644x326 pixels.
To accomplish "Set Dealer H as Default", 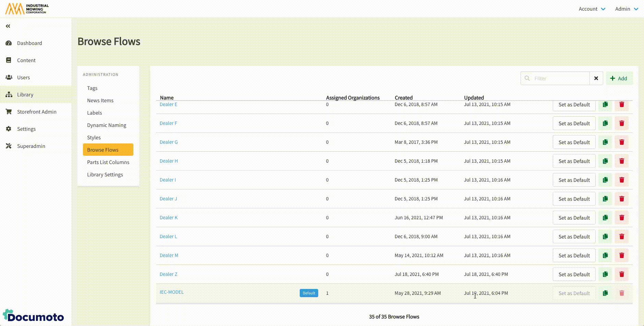I will [574, 161].
